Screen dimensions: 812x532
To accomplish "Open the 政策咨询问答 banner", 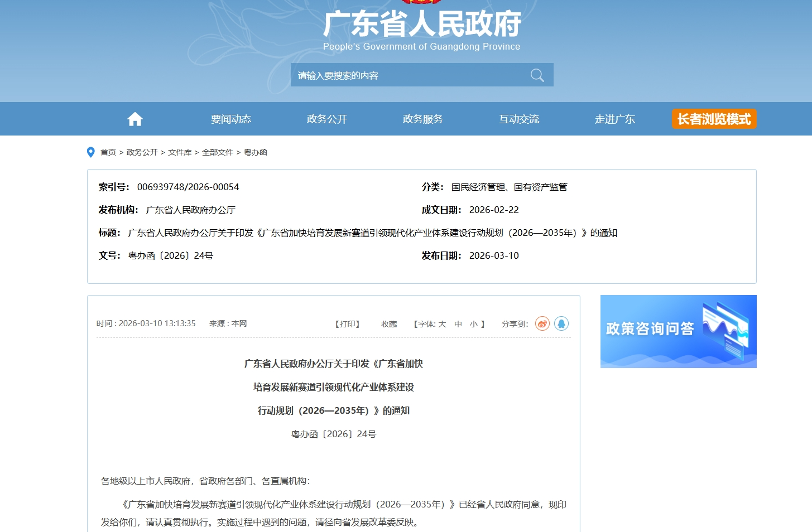I will pos(678,331).
